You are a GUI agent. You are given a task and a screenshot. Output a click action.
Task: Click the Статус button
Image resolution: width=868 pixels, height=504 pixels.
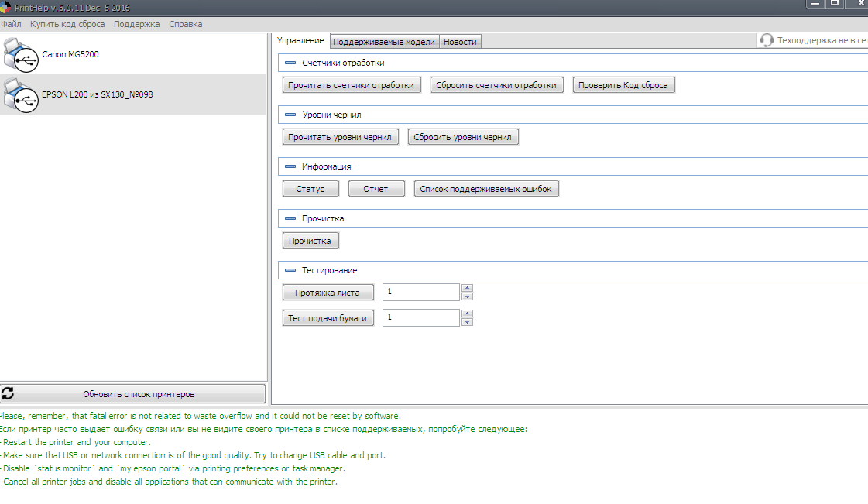tap(310, 189)
